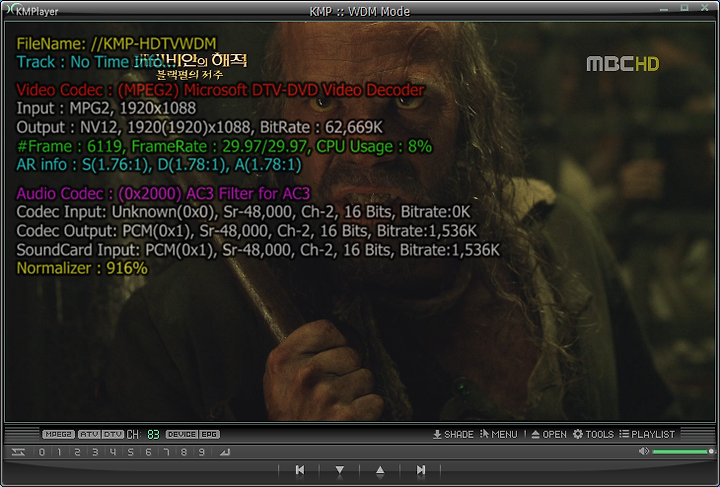
Task: Switch to DTV digital TV mode
Action: click(x=112, y=434)
